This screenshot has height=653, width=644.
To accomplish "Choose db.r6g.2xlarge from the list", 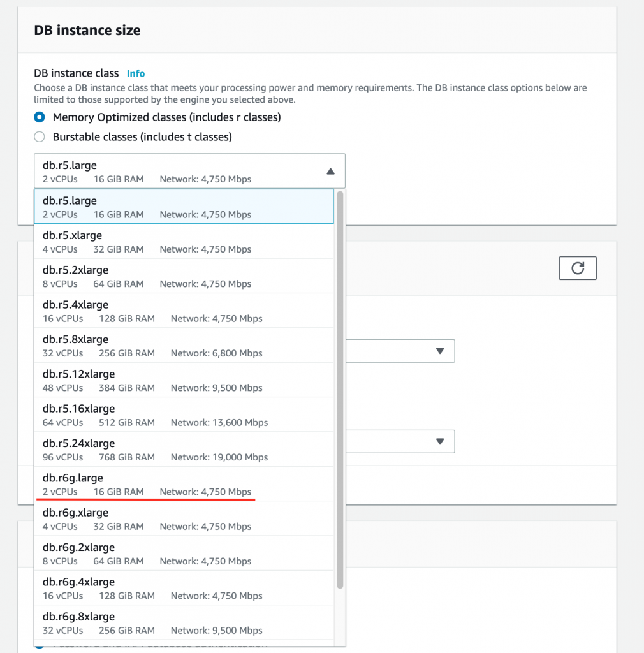I will tap(185, 553).
